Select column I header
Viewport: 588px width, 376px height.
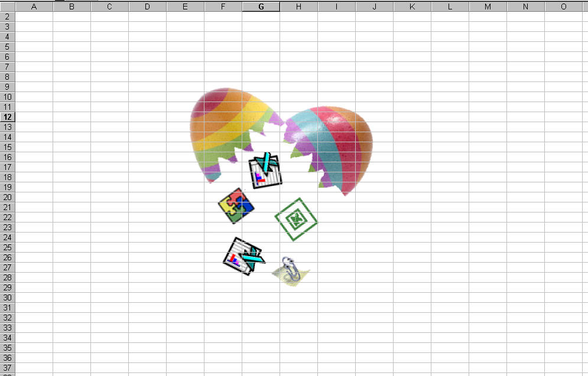pos(337,6)
